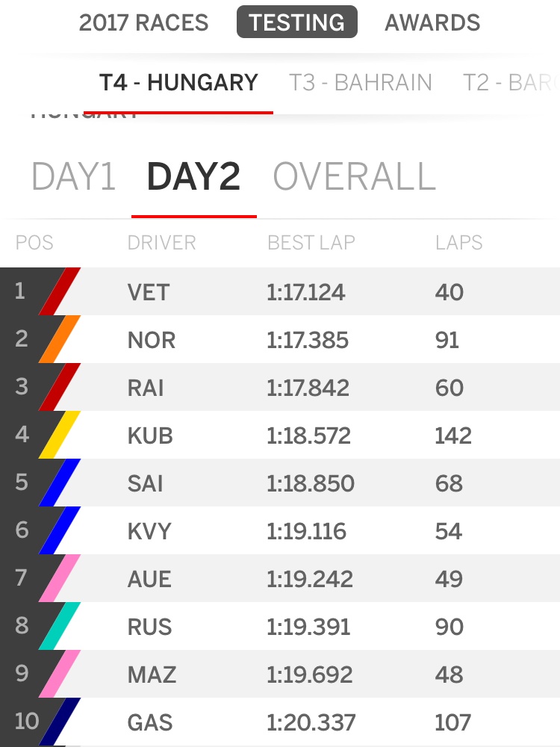The image size is (560, 747).
Task: Click the pink team stripe beside AUE
Action: tap(59, 579)
